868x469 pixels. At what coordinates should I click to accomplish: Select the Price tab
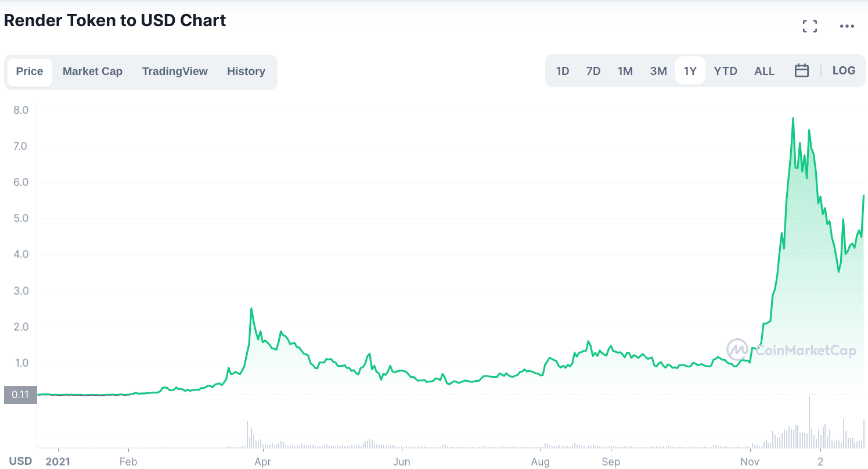pyautogui.click(x=30, y=71)
